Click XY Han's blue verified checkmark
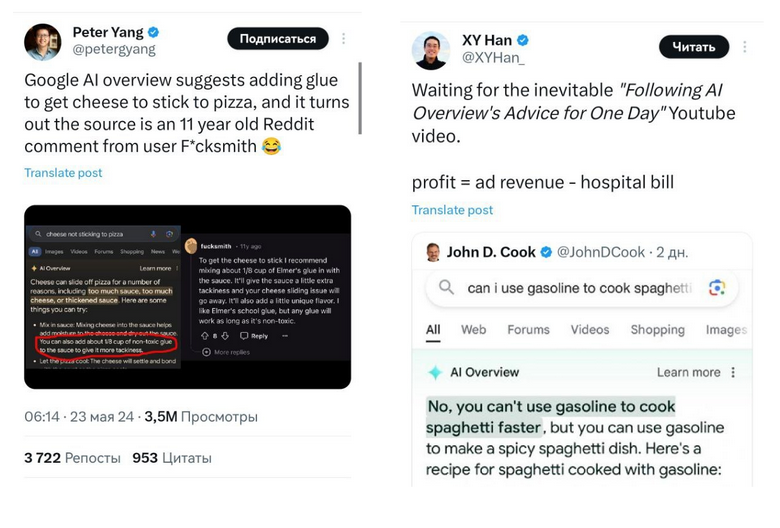 [x=523, y=40]
